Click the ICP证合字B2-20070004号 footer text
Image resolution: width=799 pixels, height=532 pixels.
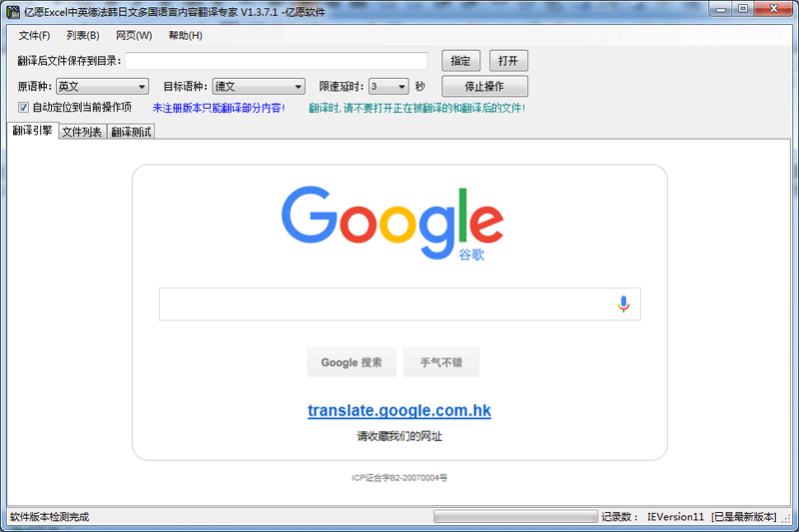coord(399,477)
